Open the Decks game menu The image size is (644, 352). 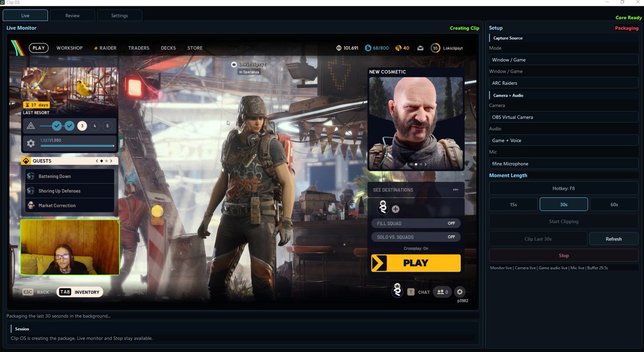pos(168,48)
